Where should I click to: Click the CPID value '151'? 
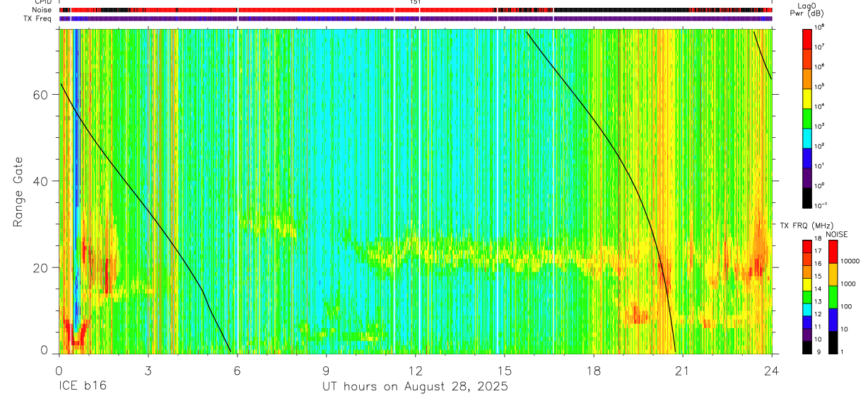pos(415,2)
